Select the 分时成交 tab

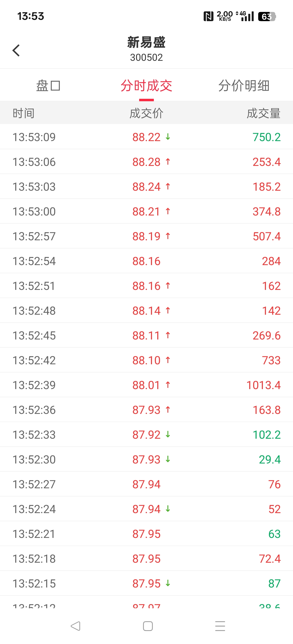146,86
